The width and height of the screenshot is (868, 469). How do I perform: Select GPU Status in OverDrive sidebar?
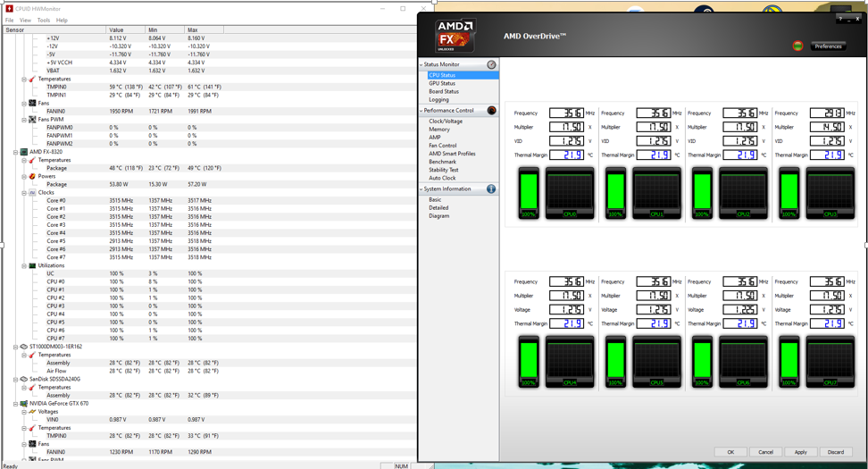442,84
